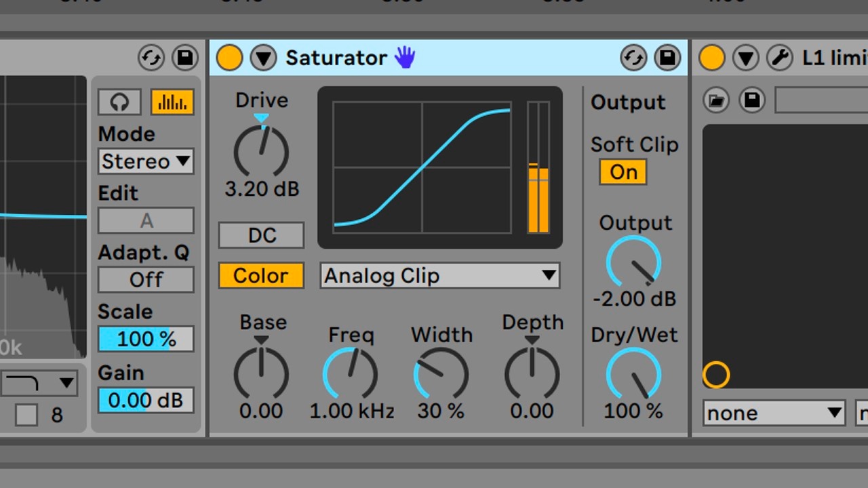Toggle the Color button in Saturator

(261, 276)
